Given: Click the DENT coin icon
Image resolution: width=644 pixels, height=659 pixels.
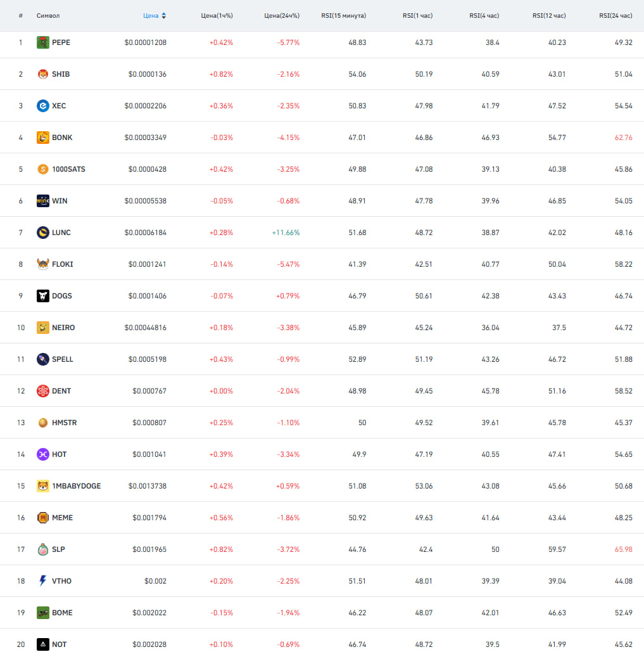Looking at the screenshot, I should pos(43,391).
